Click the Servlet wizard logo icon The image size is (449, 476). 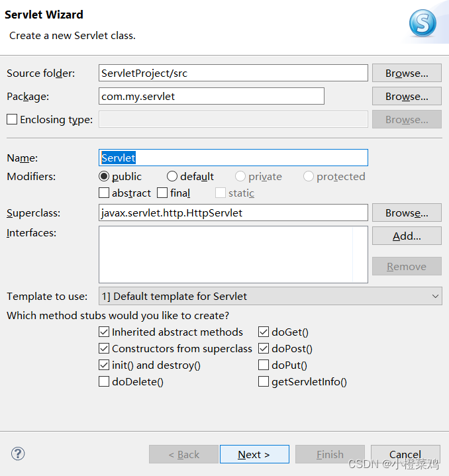coord(423,24)
